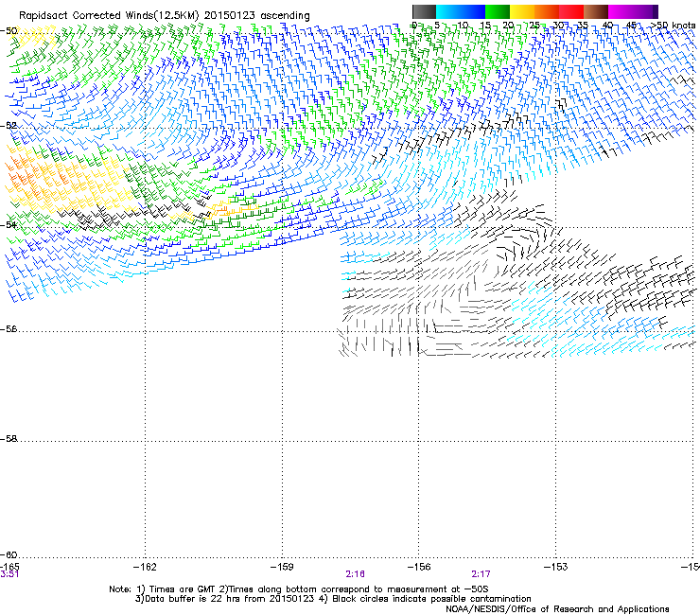This screenshot has width=700, height=615.
Task: Click the orange 25-30 knots legend swatch
Action: (x=547, y=11)
